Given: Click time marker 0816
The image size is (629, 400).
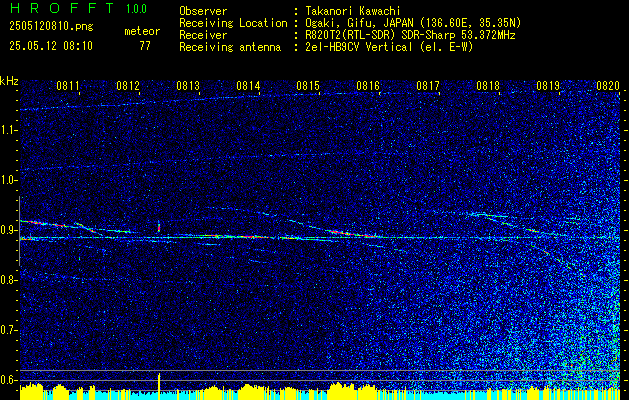Looking at the screenshot, I should click(368, 86).
